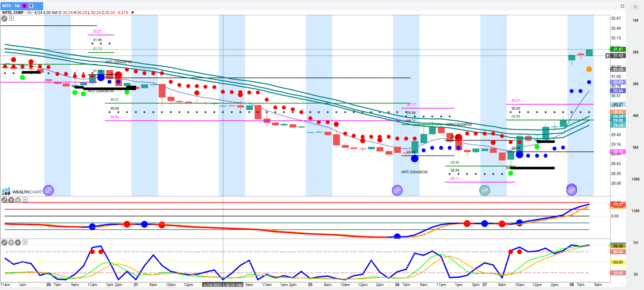Hide indicators on the bottom stochastic panel
The image size is (644, 290).
(x=4, y=243)
